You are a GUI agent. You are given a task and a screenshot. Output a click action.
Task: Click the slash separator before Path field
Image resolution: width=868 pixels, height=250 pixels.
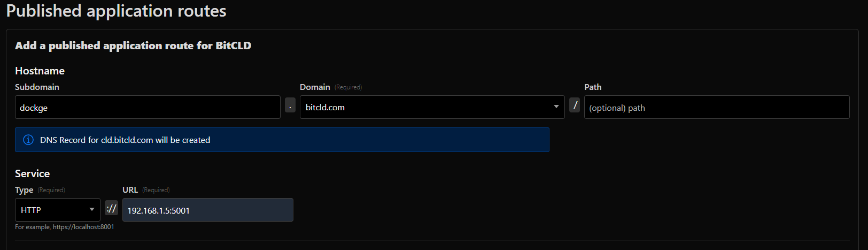(x=575, y=105)
